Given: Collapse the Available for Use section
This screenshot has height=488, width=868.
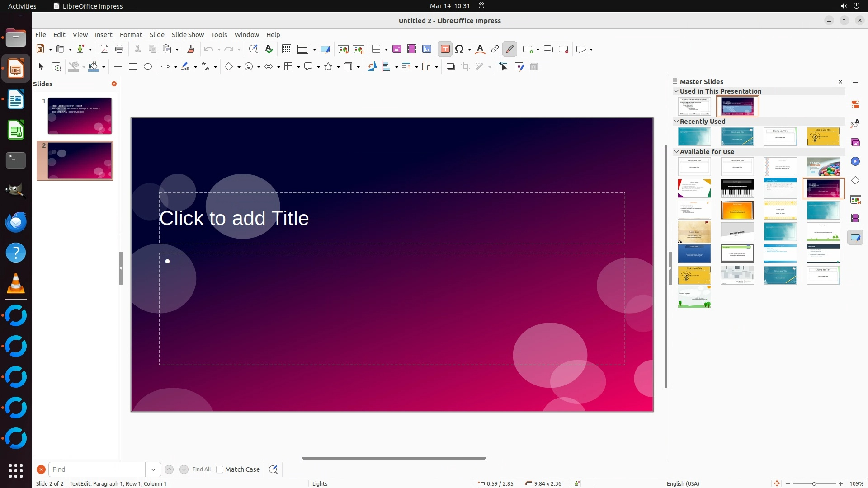Looking at the screenshot, I should [x=676, y=152].
